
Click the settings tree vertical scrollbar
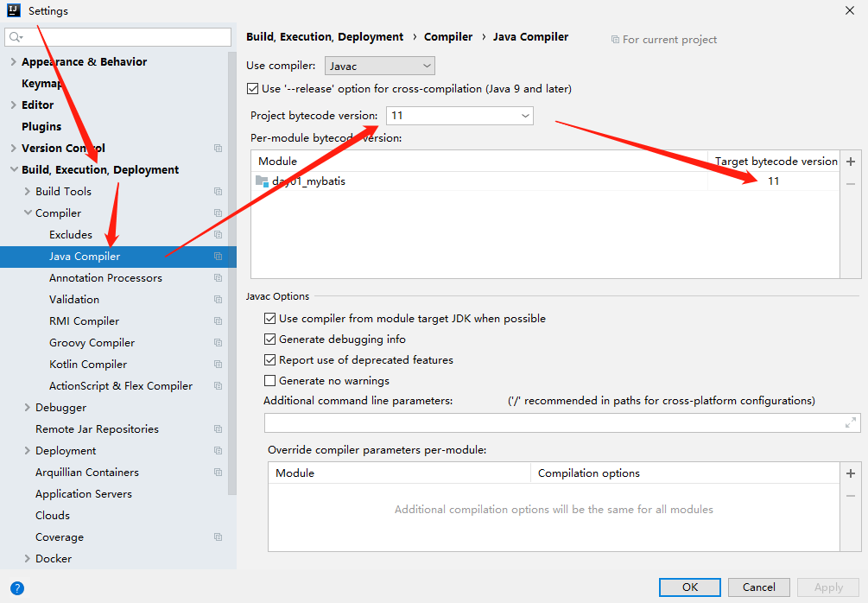point(232,274)
